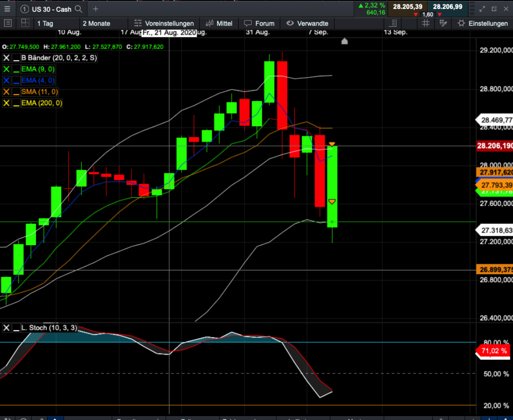Click the white 27.318,63 axis label
Image resolution: width=513 pixels, height=420 pixels.
point(494,231)
